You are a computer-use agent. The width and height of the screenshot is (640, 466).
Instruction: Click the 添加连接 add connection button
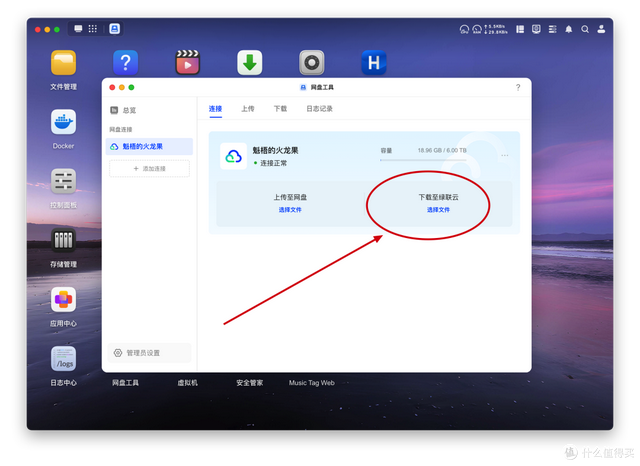[149, 169]
